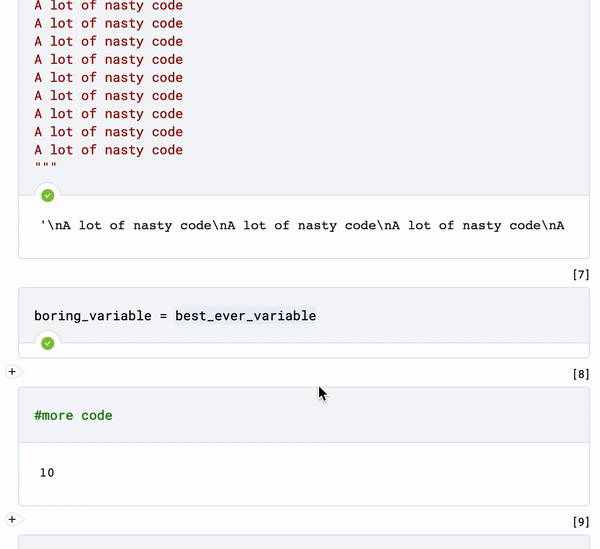
Task: Select the cell number label [9]
Action: click(580, 522)
